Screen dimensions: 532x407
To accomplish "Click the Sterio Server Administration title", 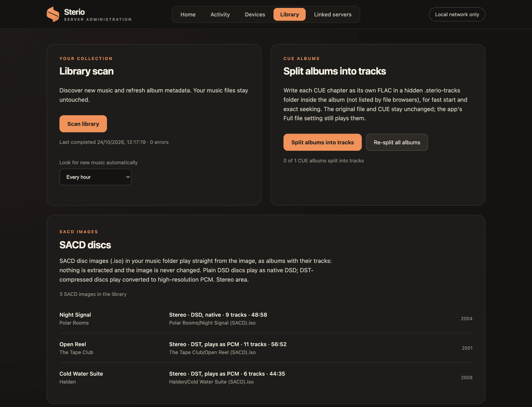I will coord(97,15).
